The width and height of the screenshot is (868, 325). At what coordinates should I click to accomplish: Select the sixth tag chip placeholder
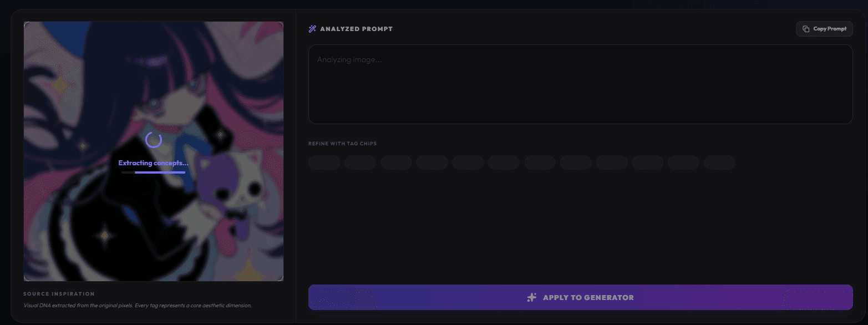click(504, 162)
